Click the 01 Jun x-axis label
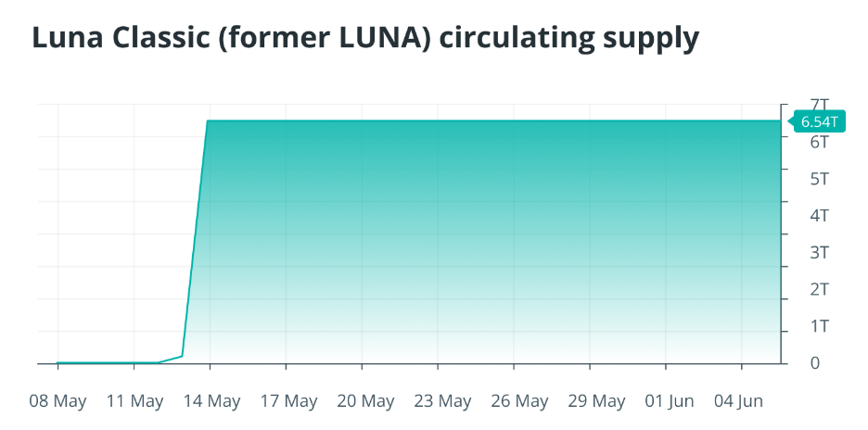Viewport: 868px width, 430px height. click(x=670, y=401)
